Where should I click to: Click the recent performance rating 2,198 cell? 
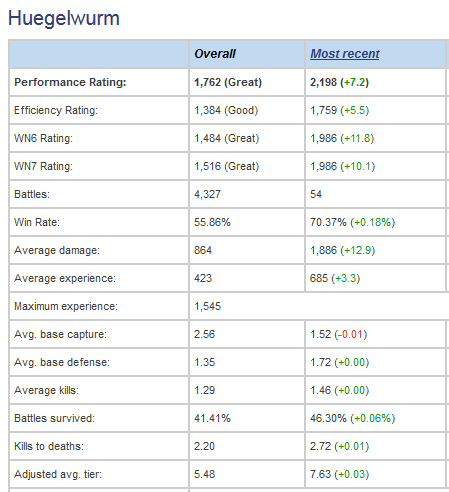pos(339,82)
